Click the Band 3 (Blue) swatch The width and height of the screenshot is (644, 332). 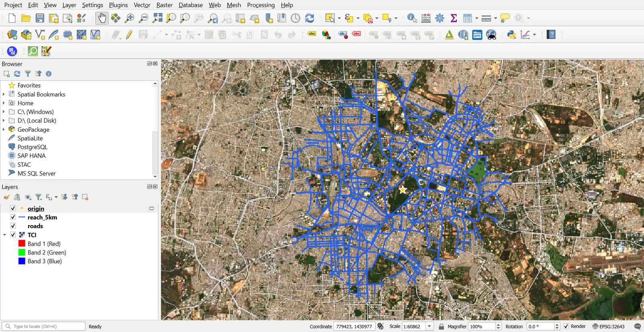pos(22,261)
